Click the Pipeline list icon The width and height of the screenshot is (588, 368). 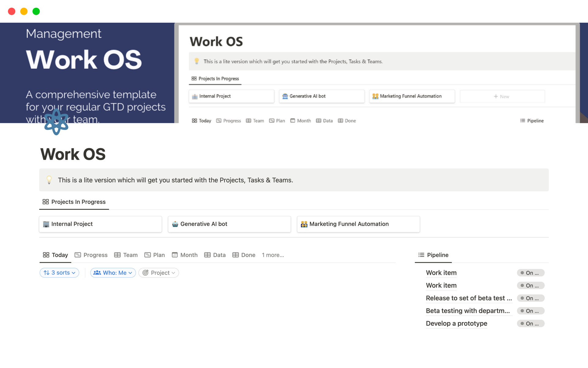tap(421, 255)
